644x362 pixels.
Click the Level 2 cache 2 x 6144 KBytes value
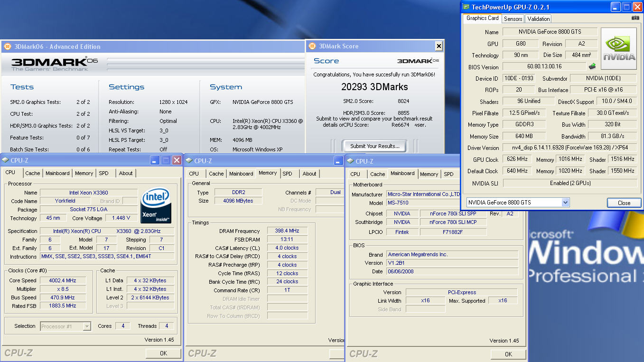click(150, 297)
